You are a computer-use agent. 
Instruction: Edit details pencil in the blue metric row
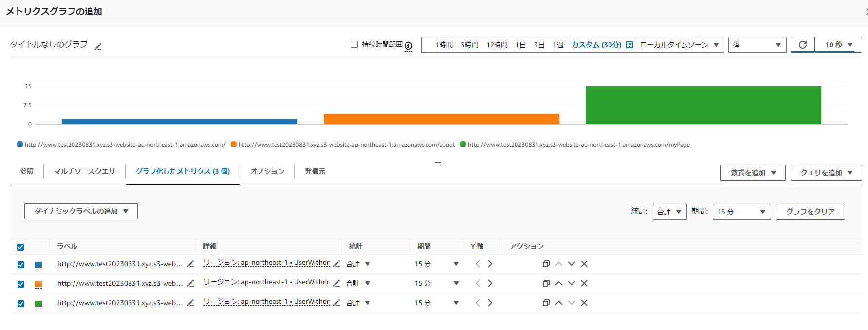[336, 264]
